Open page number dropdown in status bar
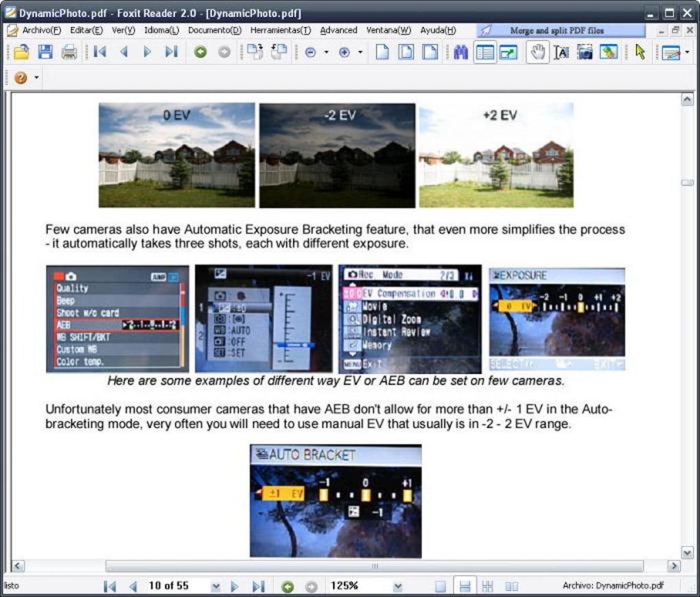Screen dimensions: 700x597 pyautogui.click(x=215, y=586)
